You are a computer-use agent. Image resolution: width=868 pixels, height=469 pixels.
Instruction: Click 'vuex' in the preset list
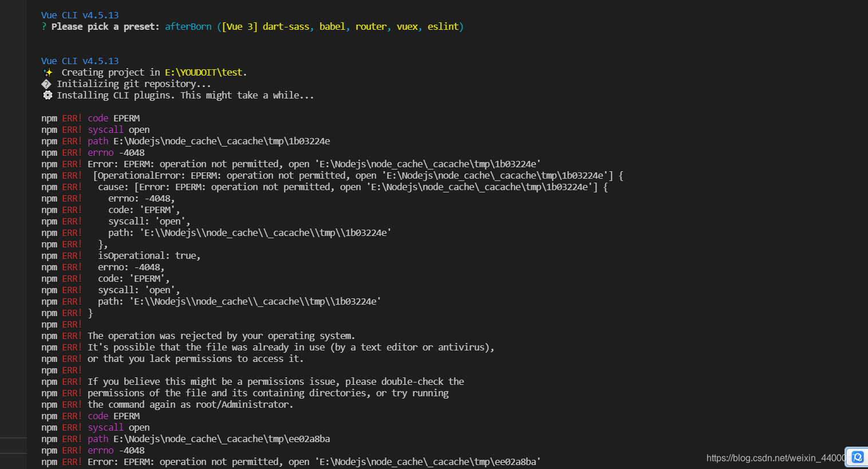point(407,26)
